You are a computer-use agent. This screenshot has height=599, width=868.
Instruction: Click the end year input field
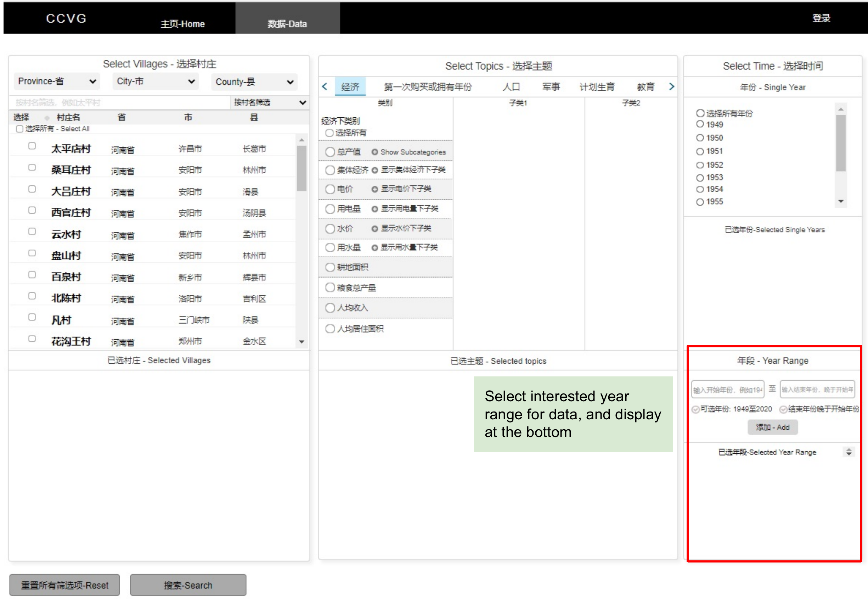coord(817,390)
